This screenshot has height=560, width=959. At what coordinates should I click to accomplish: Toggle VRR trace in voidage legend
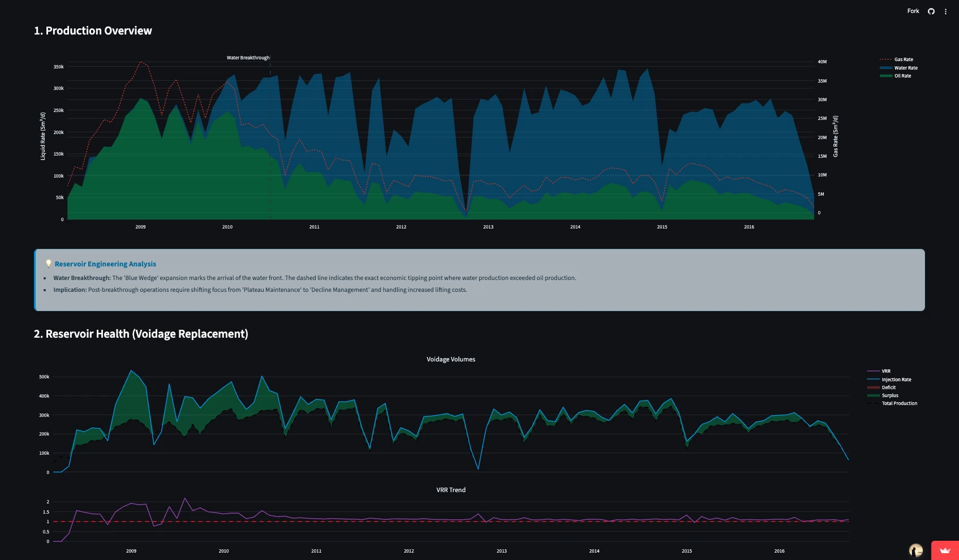(879, 371)
